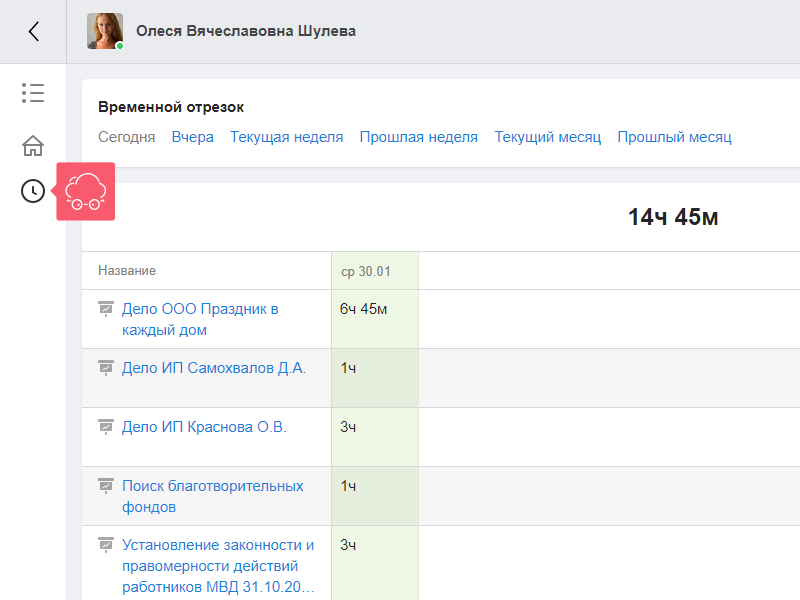This screenshot has height=600, width=800.
Task: Open Олеся Шулева's profile avatar
Action: [x=105, y=31]
